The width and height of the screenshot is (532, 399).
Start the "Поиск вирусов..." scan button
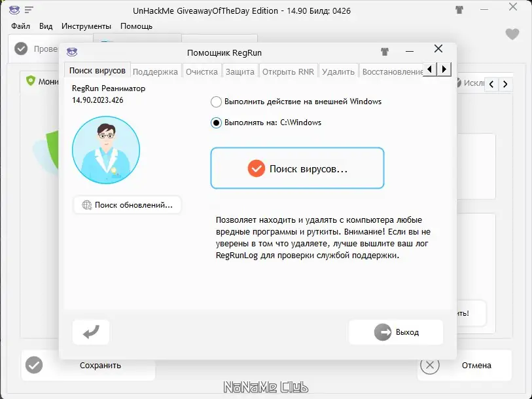[297, 168]
